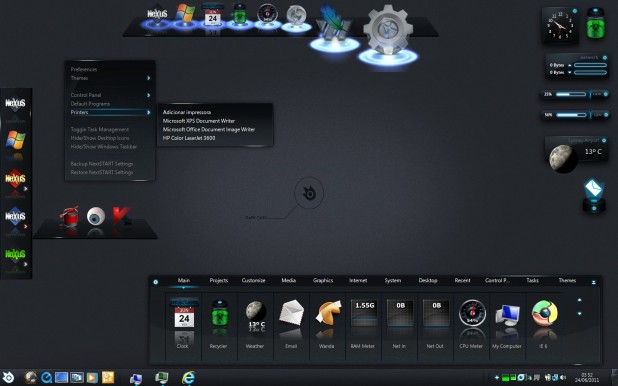618x386 pixels.
Task: Select Backup NextSTART Settings
Action: (102, 164)
